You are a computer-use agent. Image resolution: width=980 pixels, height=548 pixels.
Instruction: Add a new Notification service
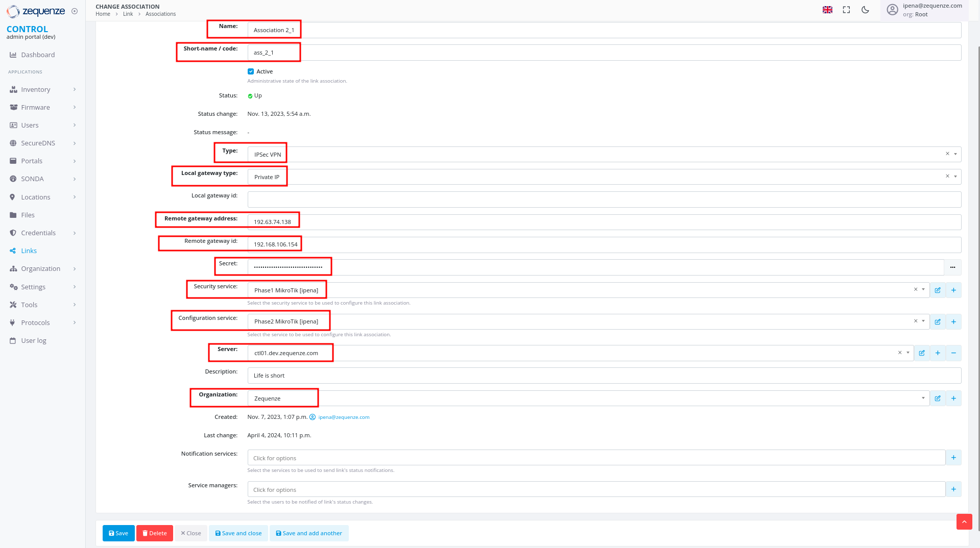(953, 458)
